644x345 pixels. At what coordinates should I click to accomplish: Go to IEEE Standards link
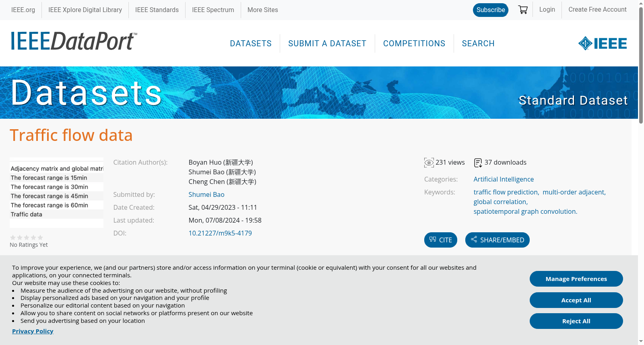point(157,10)
